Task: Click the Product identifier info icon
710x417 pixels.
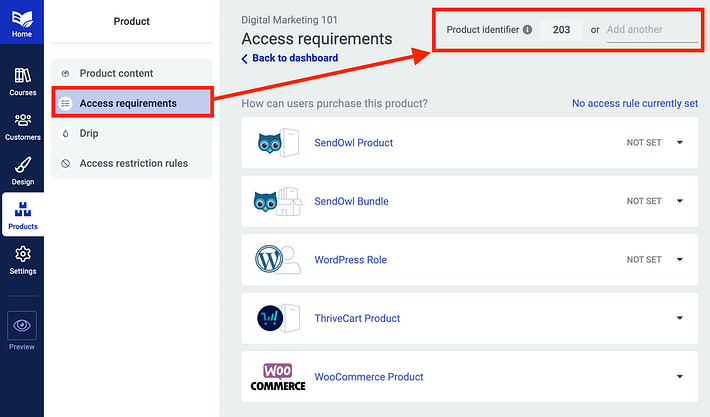Action: pyautogui.click(x=528, y=29)
